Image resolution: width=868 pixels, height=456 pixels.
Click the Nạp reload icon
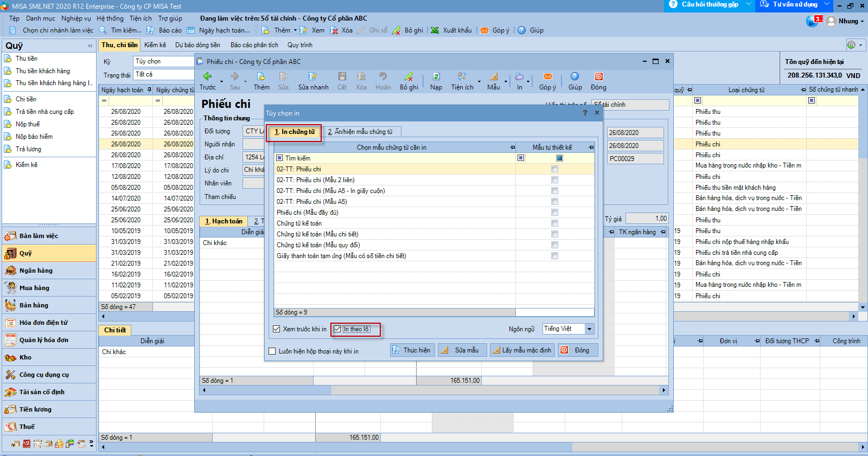(436, 76)
